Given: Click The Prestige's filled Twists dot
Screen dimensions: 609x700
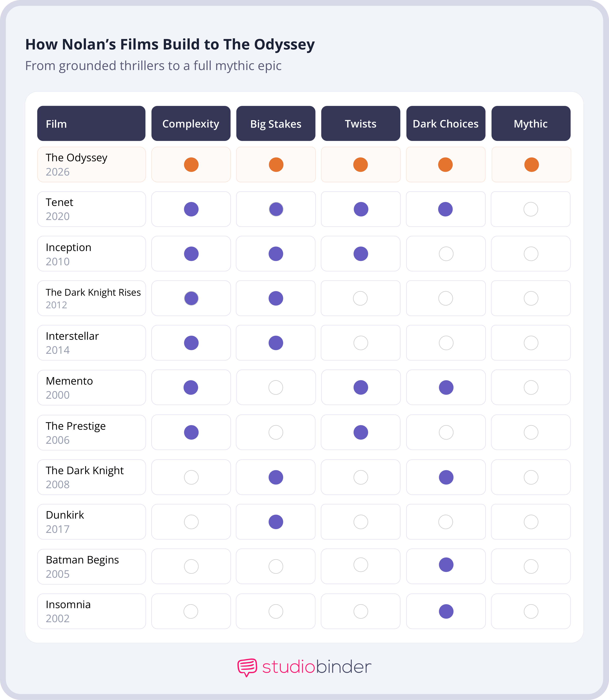Looking at the screenshot, I should pyautogui.click(x=361, y=432).
